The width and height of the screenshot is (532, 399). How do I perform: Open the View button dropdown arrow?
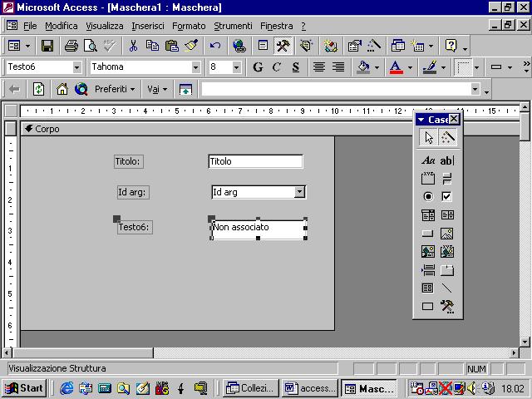click(27, 46)
